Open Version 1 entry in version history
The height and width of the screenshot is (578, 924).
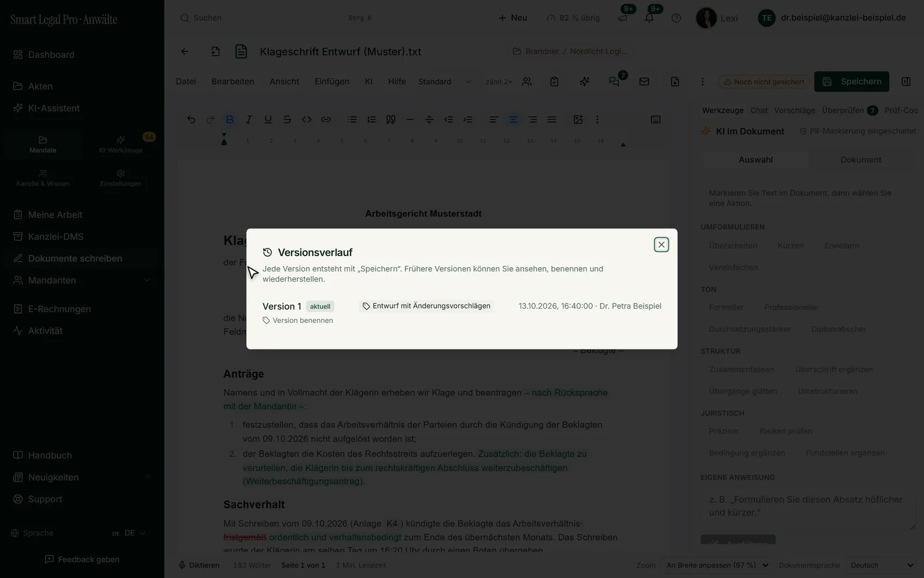pyautogui.click(x=282, y=306)
